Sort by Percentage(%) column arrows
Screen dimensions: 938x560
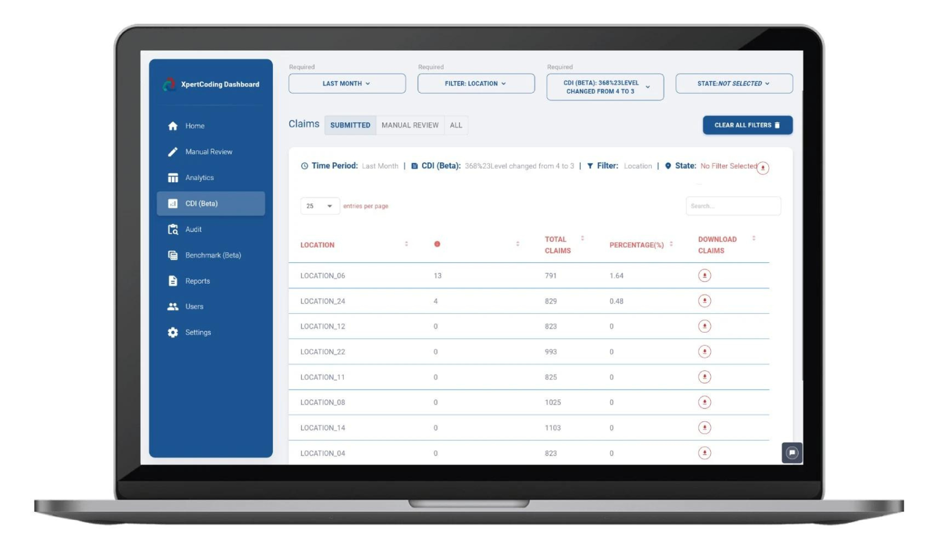click(671, 244)
